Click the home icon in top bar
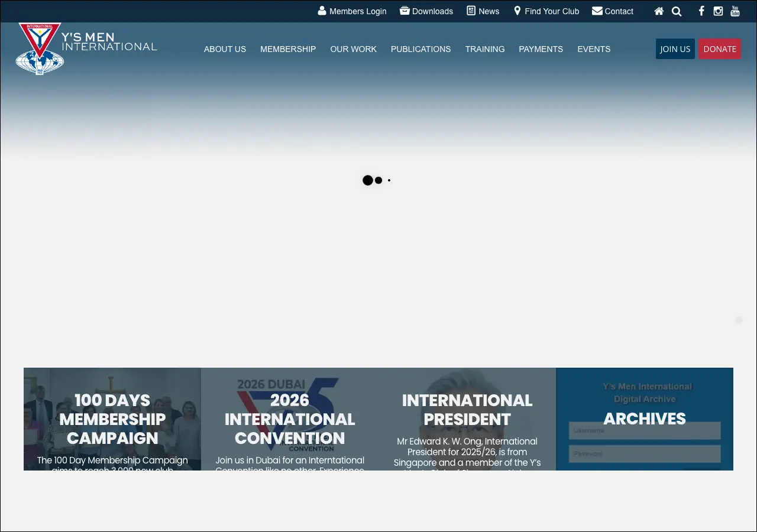 pyautogui.click(x=659, y=11)
